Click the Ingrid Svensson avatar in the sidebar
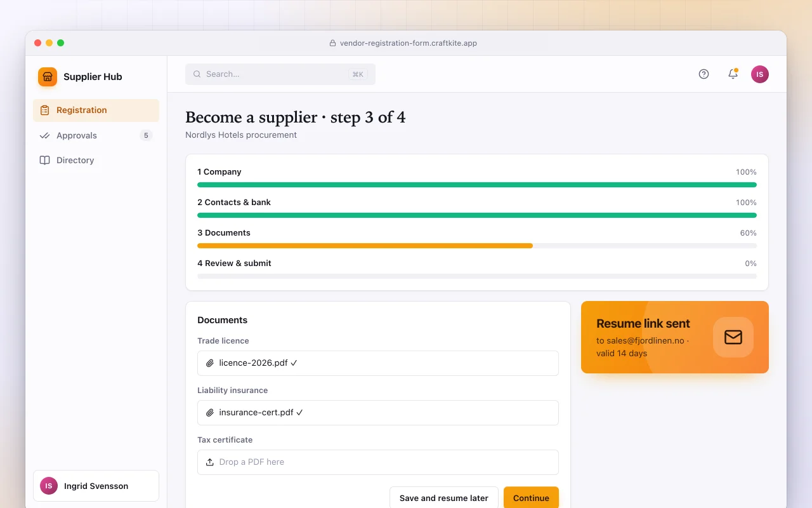The height and width of the screenshot is (508, 812). [x=49, y=486]
